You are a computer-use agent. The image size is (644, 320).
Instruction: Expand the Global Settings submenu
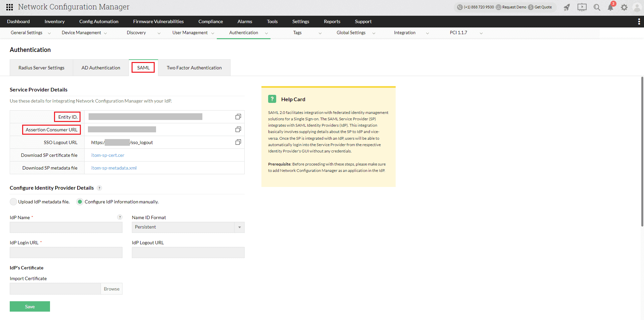click(374, 33)
